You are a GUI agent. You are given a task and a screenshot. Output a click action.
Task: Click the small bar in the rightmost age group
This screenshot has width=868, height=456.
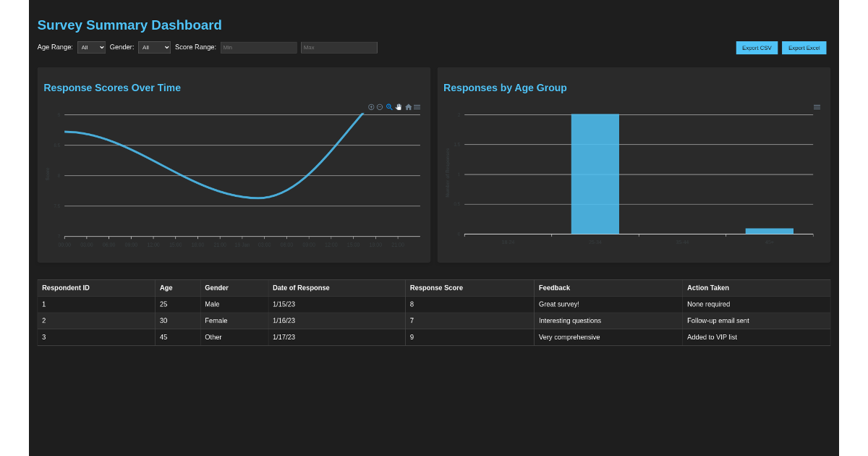(x=769, y=230)
